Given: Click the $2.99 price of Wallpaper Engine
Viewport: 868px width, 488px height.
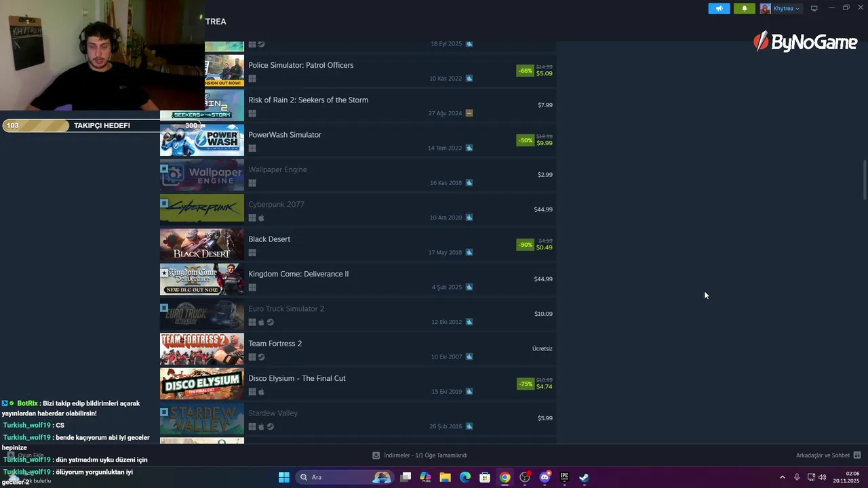Looking at the screenshot, I should click(x=545, y=175).
